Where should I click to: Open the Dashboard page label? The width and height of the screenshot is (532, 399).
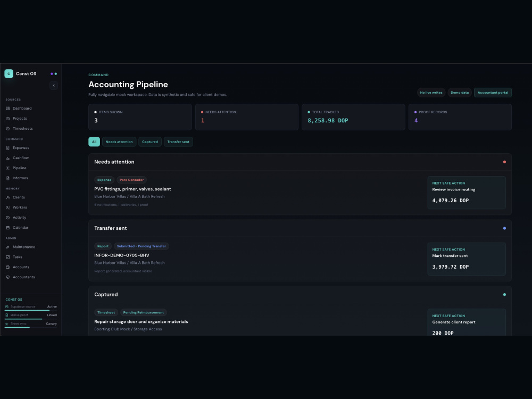pos(22,109)
